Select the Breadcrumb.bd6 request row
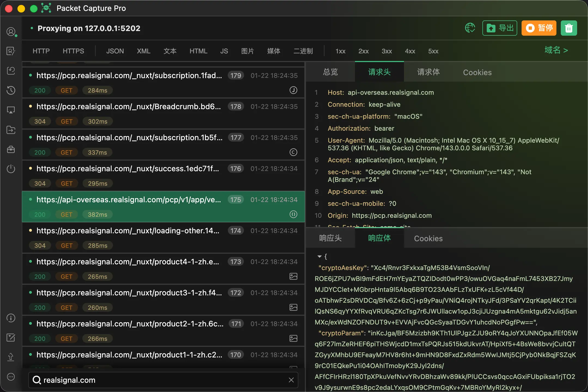The height and width of the screenshot is (392, 588). coord(163,114)
